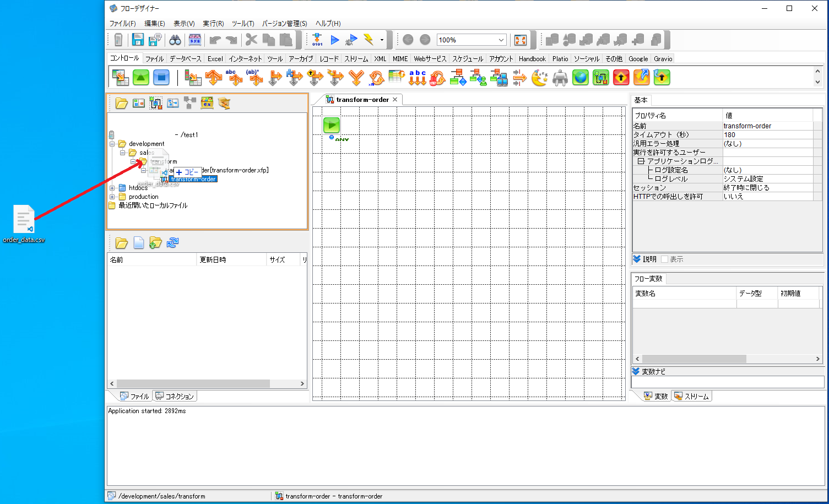This screenshot has height=504, width=829.
Task: Click the HTTPでの呼出しを許可 value いいえ
Action: (768, 197)
